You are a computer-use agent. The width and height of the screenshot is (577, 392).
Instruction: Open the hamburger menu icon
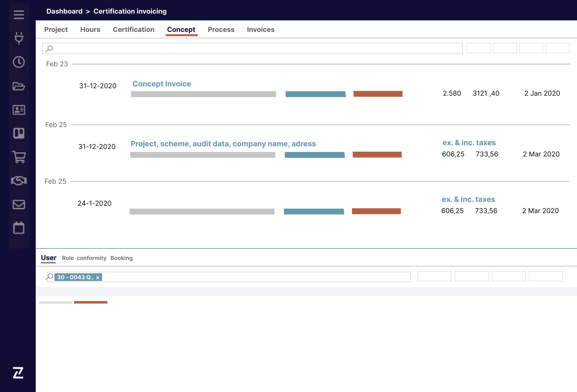19,15
